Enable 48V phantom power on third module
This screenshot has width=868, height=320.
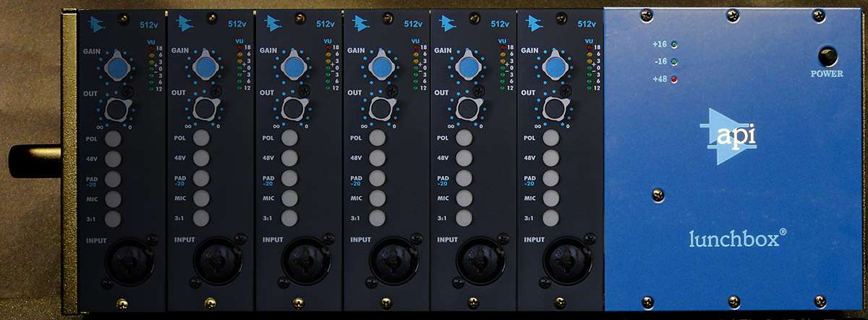click(x=289, y=159)
